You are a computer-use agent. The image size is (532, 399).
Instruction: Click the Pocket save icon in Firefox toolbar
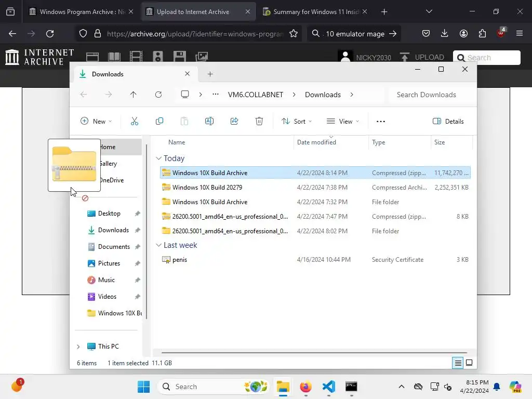(x=426, y=34)
